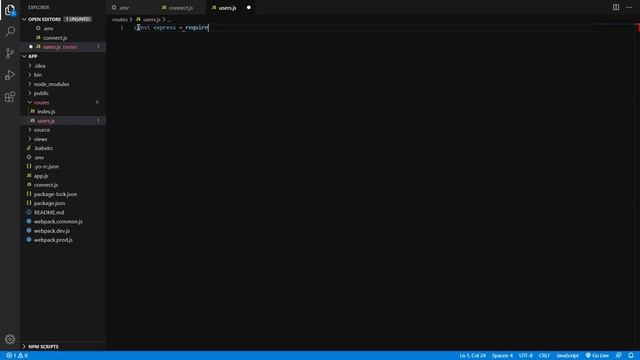Click Ln 1, Col 24 cursor position
The image size is (640, 360).
click(x=473, y=356)
